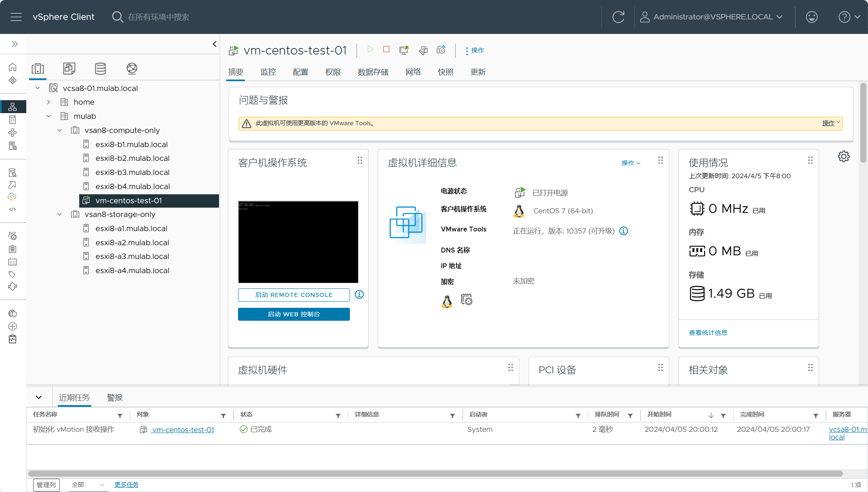Click the 管理列 button
The width and height of the screenshot is (868, 492).
(46, 485)
